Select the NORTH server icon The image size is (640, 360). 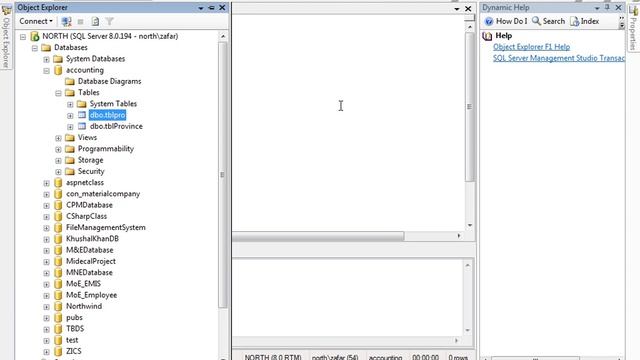pyautogui.click(x=35, y=36)
